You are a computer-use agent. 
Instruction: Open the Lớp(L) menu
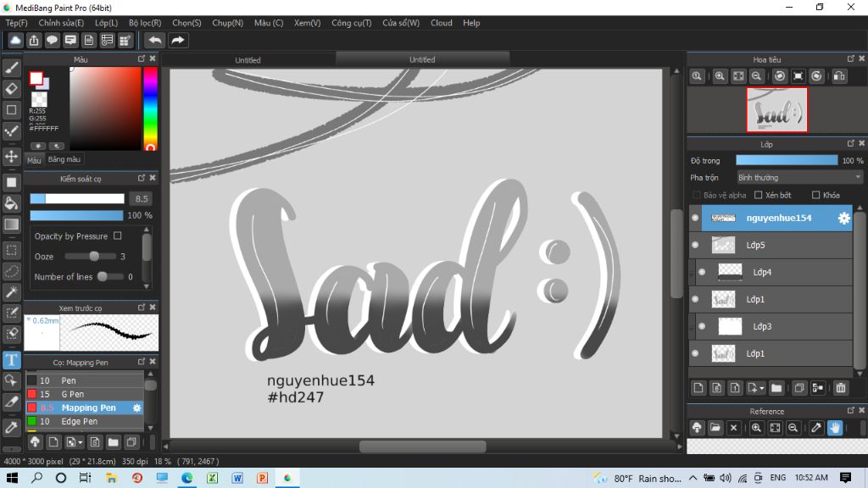(x=106, y=23)
